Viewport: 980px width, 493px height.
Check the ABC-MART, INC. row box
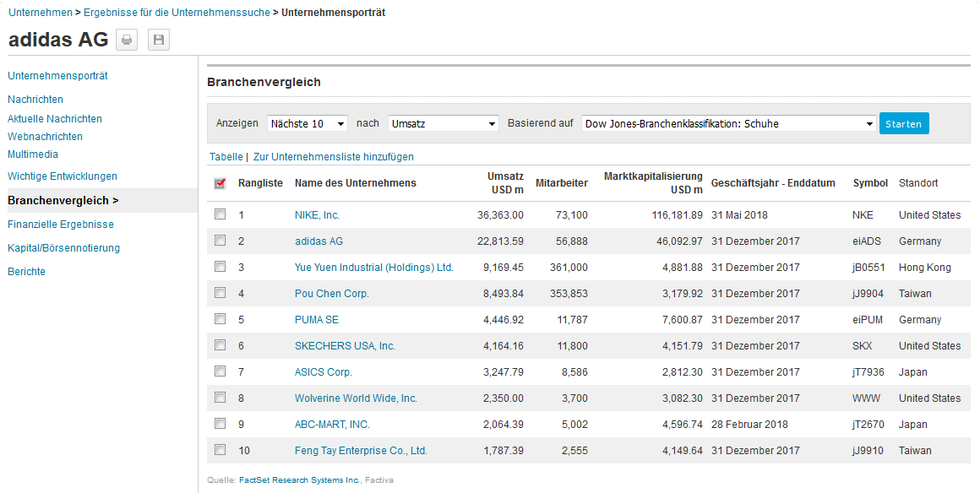(x=220, y=424)
